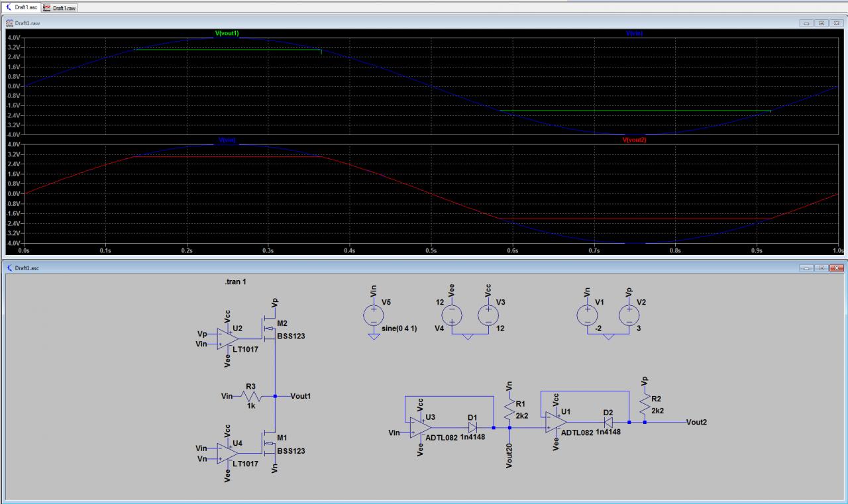Select the V2 voltage source symbol

tap(629, 315)
